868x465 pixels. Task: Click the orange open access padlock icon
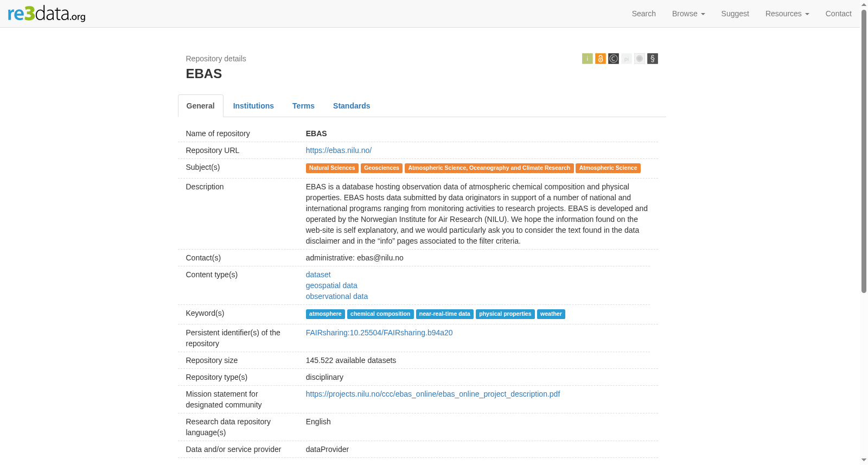point(600,59)
